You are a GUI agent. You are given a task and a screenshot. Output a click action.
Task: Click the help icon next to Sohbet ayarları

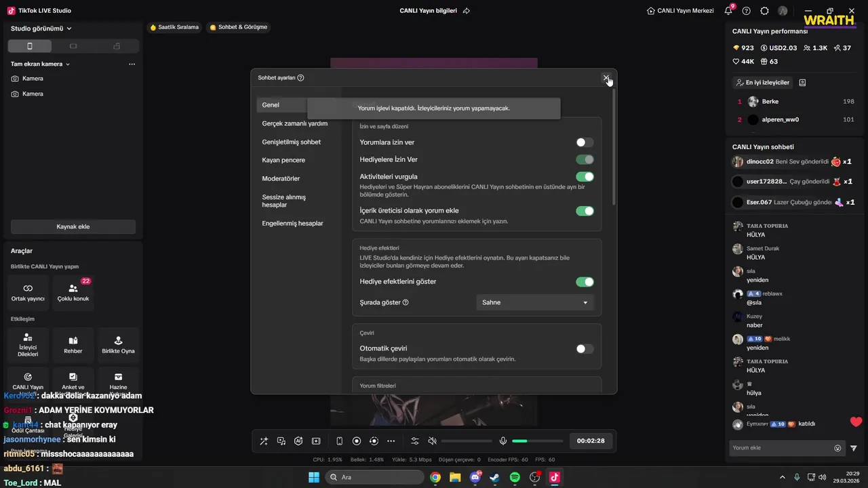[x=300, y=78]
